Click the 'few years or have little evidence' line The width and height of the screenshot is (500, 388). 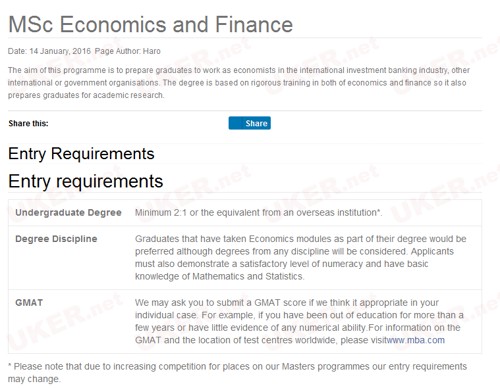point(298,327)
